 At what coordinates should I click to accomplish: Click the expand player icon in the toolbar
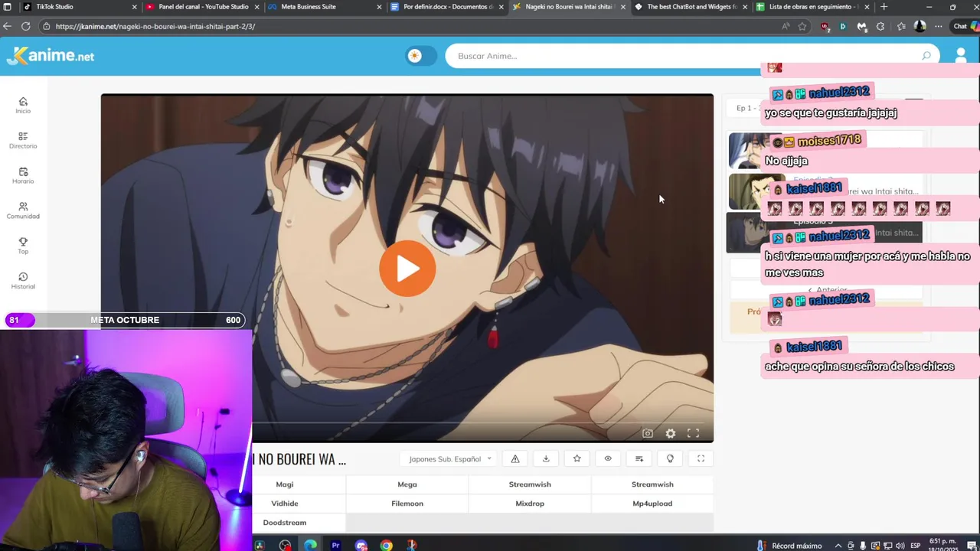click(701, 459)
